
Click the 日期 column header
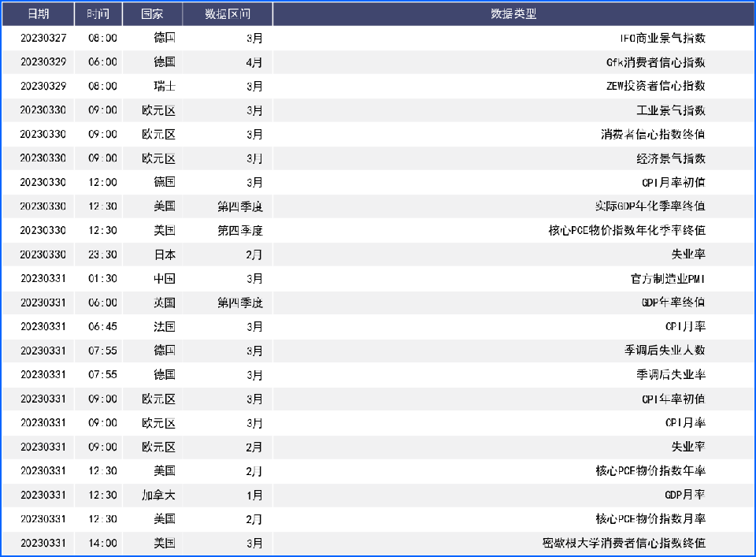pos(38,14)
